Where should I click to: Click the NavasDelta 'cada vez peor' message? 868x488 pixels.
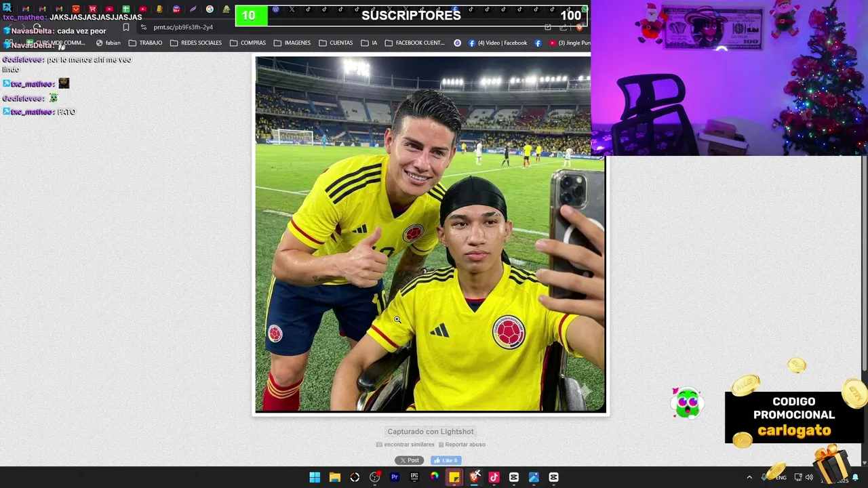click(x=54, y=31)
